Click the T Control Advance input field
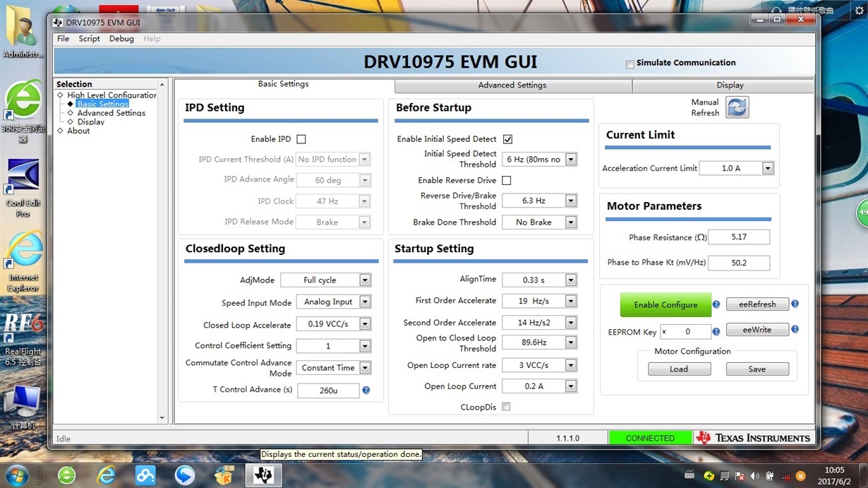This screenshot has height=488, width=868. click(328, 391)
